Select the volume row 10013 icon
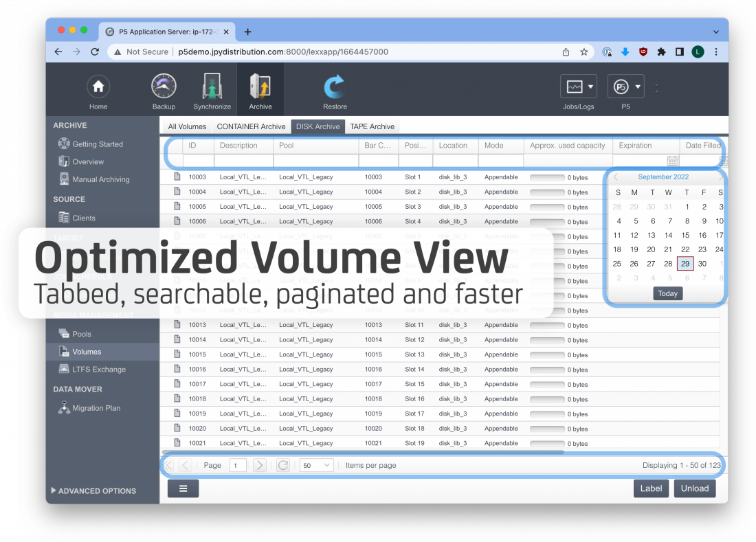This screenshot has width=756, height=542. coord(177,325)
